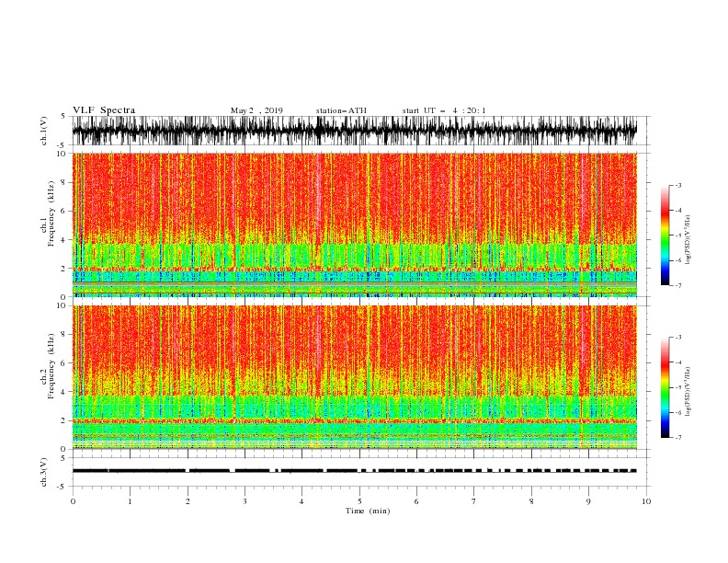The height and width of the screenshot is (563, 728).
Task: Click the "10" tick on the Time axis
Action: 646,501
